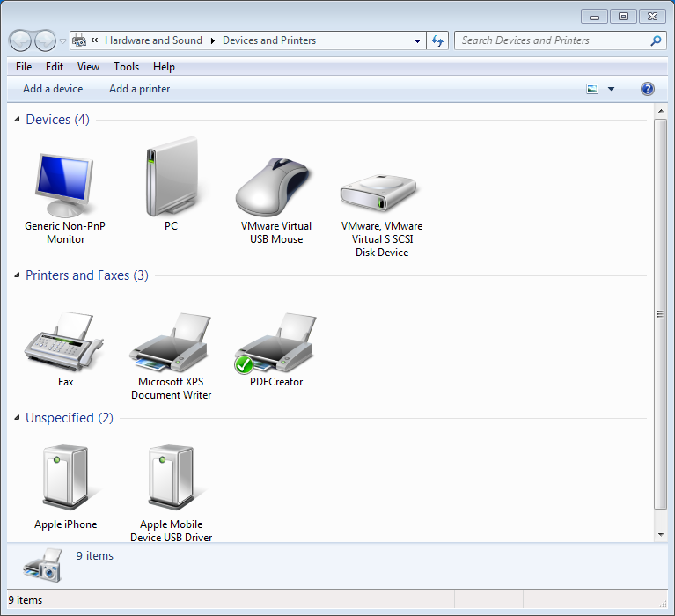Select Apple Mobile Device USB Driver icon
The height and width of the screenshot is (616, 675).
coord(171,477)
